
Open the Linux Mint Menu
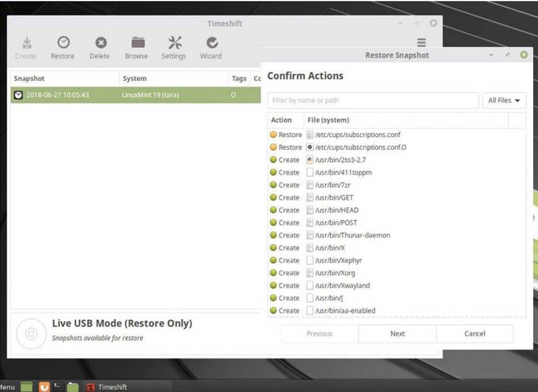7,387
